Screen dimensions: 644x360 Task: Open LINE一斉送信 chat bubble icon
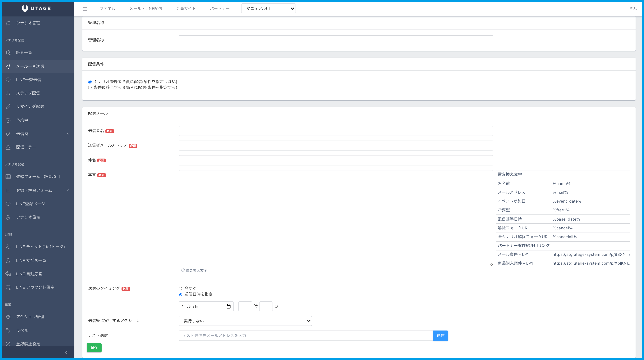click(8, 80)
